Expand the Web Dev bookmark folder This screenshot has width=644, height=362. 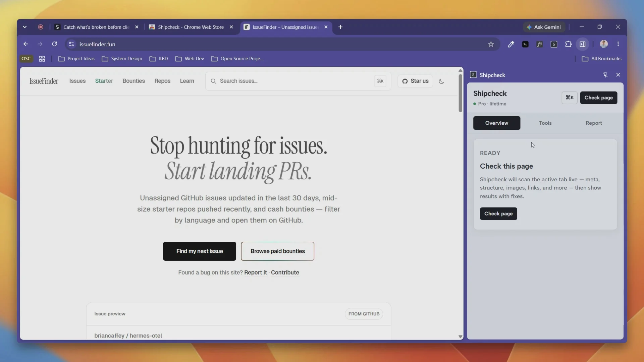coord(190,59)
